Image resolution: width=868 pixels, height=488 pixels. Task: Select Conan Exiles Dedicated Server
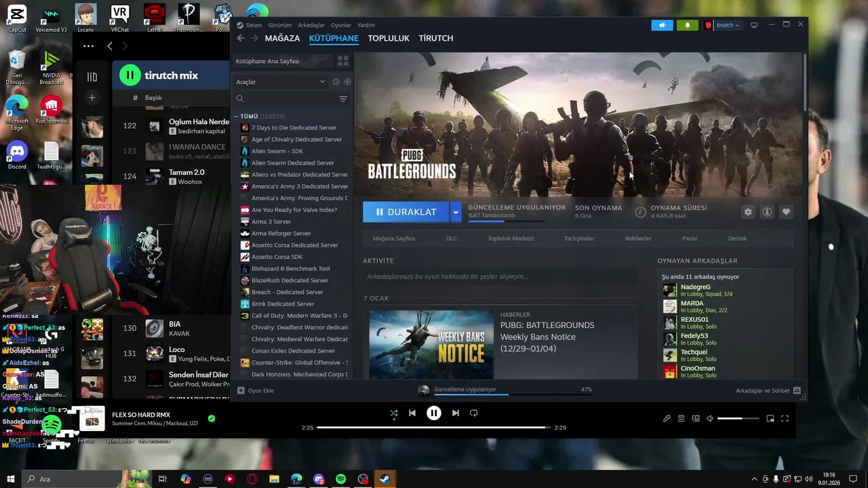(293, 351)
